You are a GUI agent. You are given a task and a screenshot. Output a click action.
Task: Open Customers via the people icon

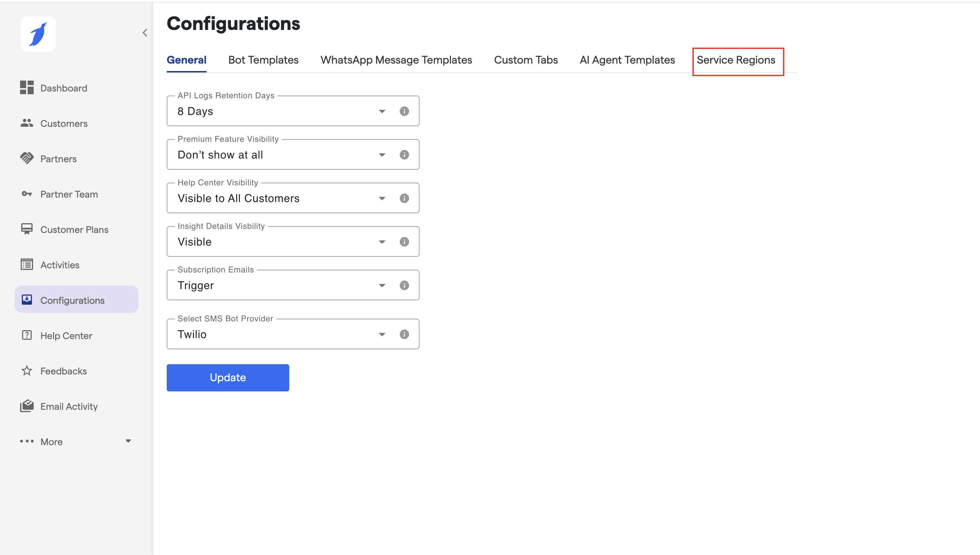27,123
